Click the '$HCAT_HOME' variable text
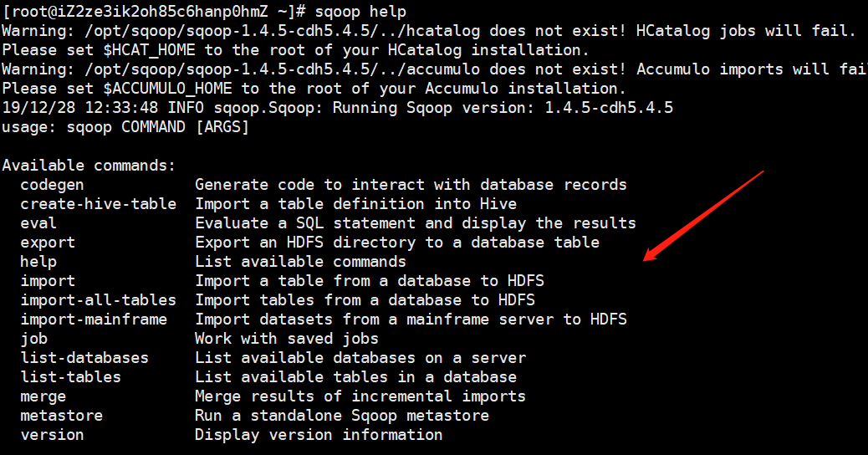 point(149,50)
